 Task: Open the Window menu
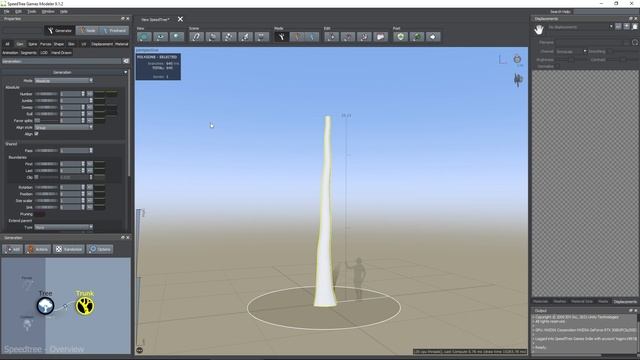[x=48, y=11]
